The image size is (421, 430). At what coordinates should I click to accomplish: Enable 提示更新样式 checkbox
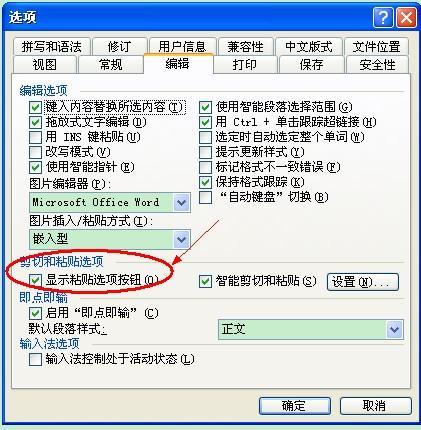click(x=205, y=152)
